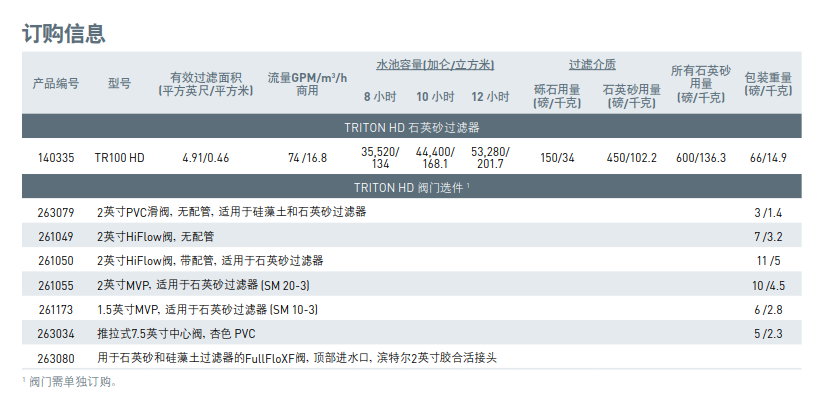Click the 35,520/134 pool capacity value
The height and width of the screenshot is (406, 833).
(x=380, y=158)
